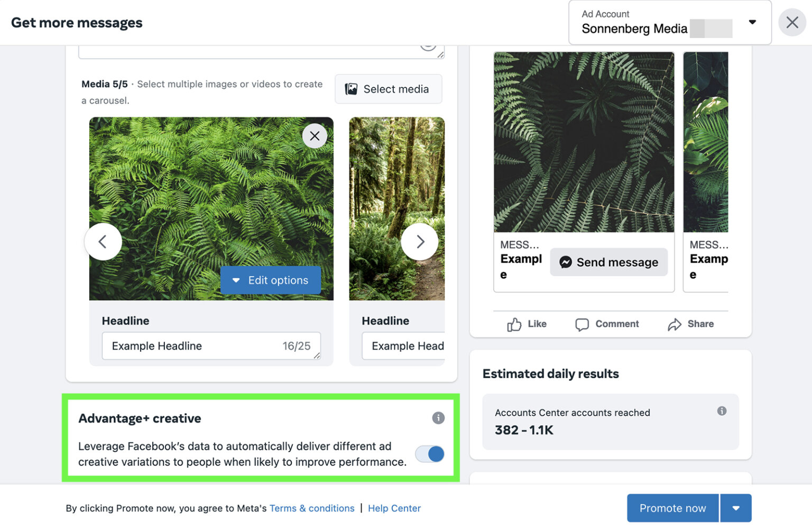Remove the fern image with its X icon

[315, 135]
